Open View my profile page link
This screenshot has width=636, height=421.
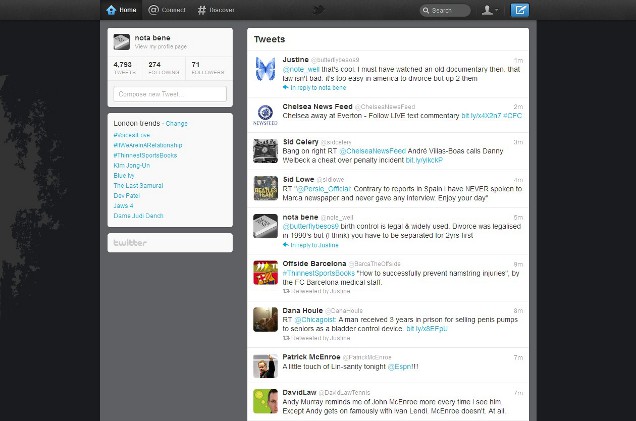coord(161,47)
